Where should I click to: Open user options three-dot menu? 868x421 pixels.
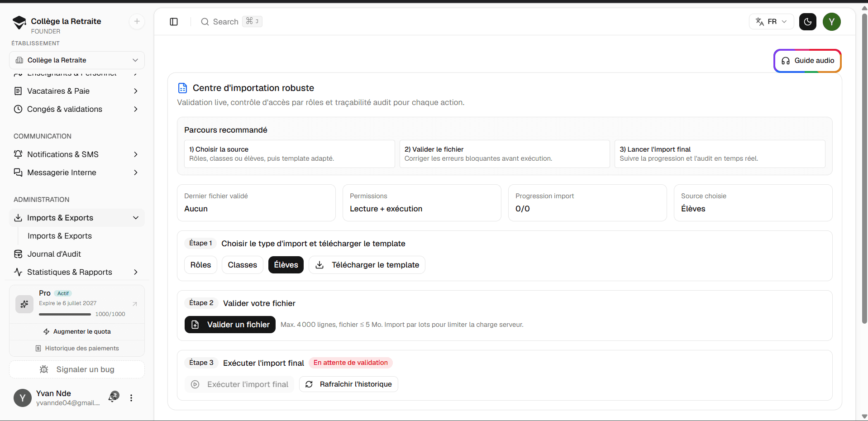131,398
